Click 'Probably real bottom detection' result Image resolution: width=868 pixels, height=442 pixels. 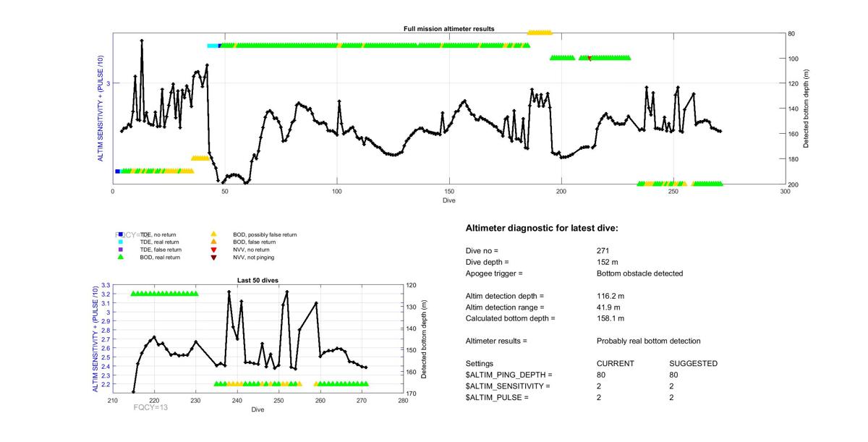(x=649, y=341)
